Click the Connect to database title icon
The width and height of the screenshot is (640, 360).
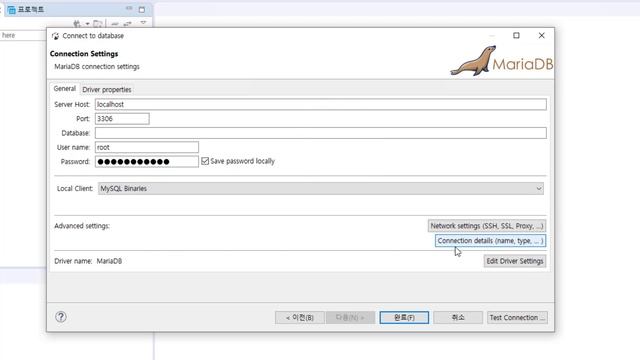(x=56, y=36)
